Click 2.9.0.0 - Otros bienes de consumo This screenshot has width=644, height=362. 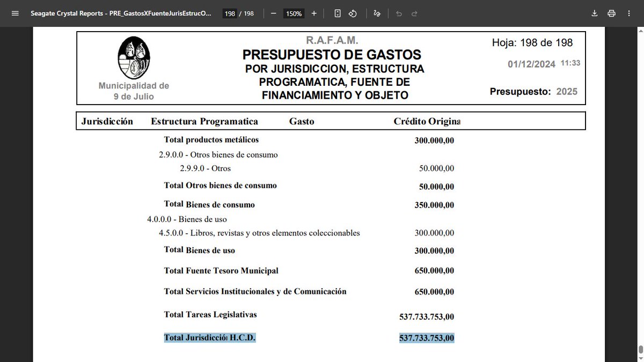(x=218, y=155)
